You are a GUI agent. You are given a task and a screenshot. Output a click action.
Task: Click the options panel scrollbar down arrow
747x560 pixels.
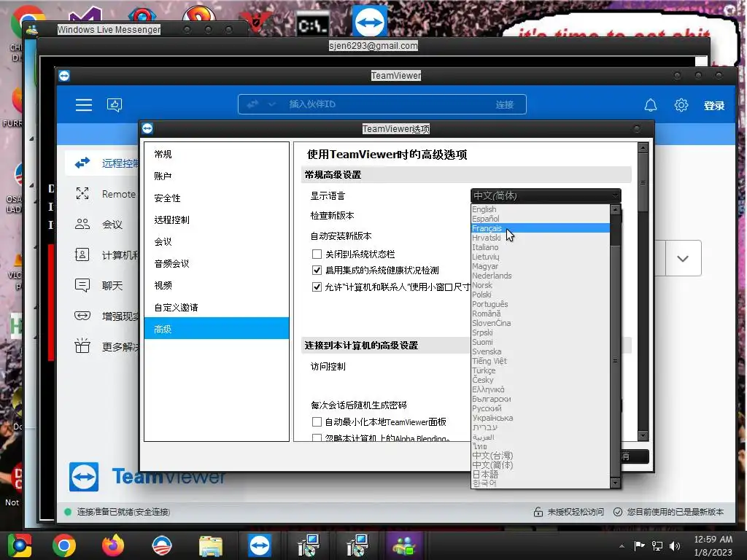pos(643,435)
